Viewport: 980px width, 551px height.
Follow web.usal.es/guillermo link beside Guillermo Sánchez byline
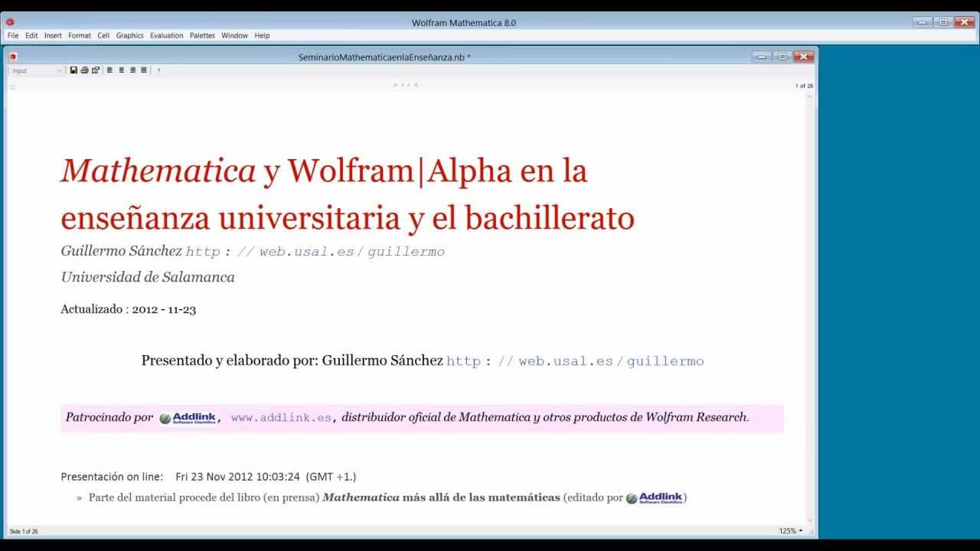315,252
